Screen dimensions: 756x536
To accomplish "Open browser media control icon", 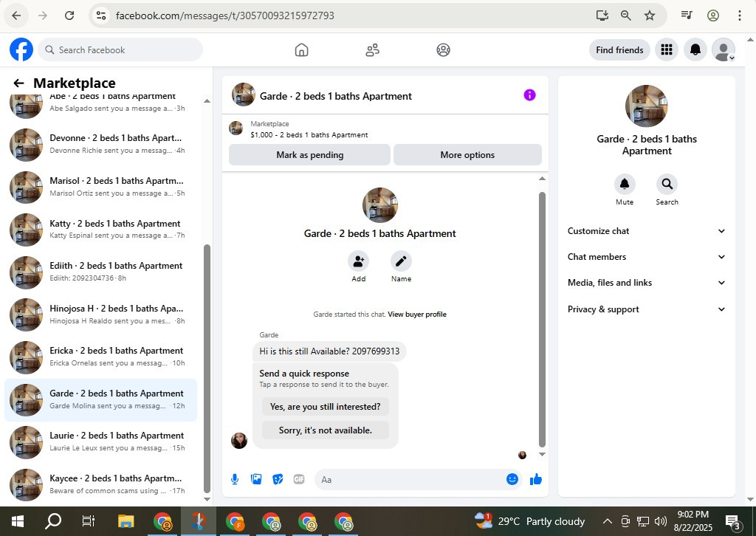I will pos(687,16).
